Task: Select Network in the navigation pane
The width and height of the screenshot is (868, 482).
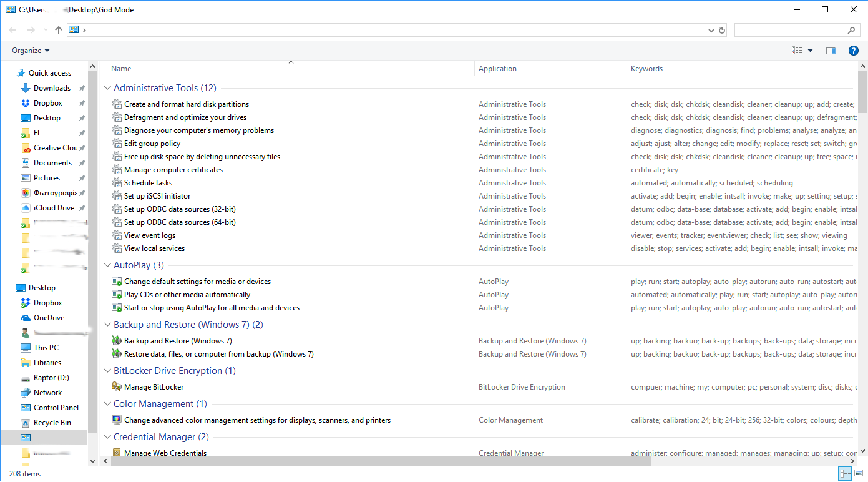Action: point(47,393)
